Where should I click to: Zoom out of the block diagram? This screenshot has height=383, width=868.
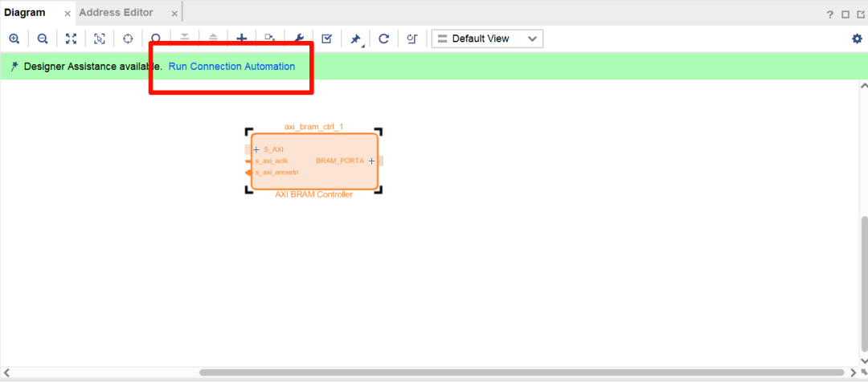tap(43, 39)
